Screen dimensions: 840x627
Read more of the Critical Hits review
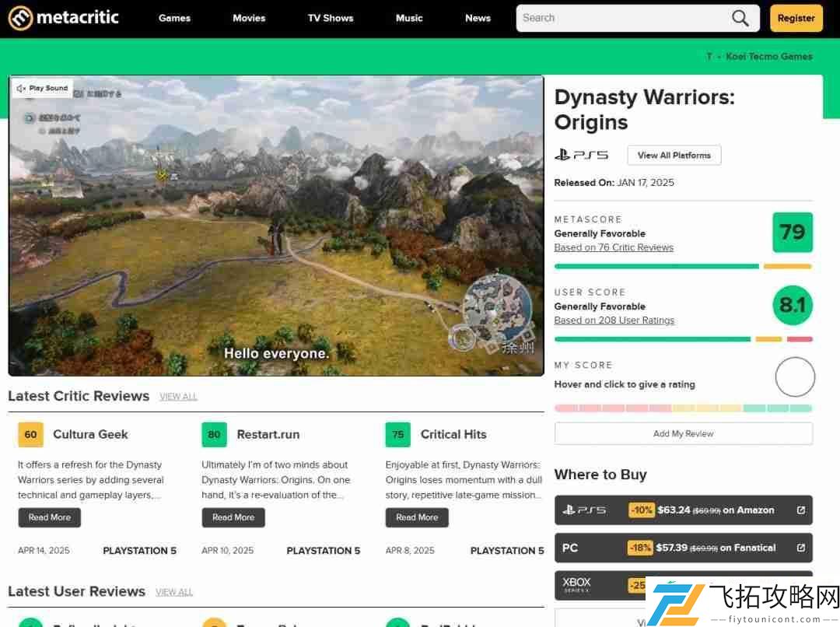[x=417, y=517]
